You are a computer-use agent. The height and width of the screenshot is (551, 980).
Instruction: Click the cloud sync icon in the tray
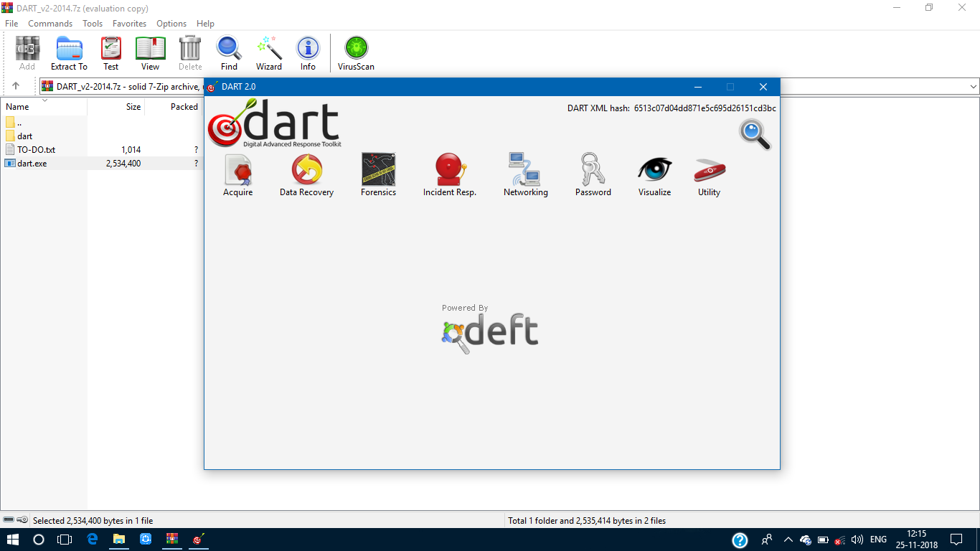click(x=806, y=540)
